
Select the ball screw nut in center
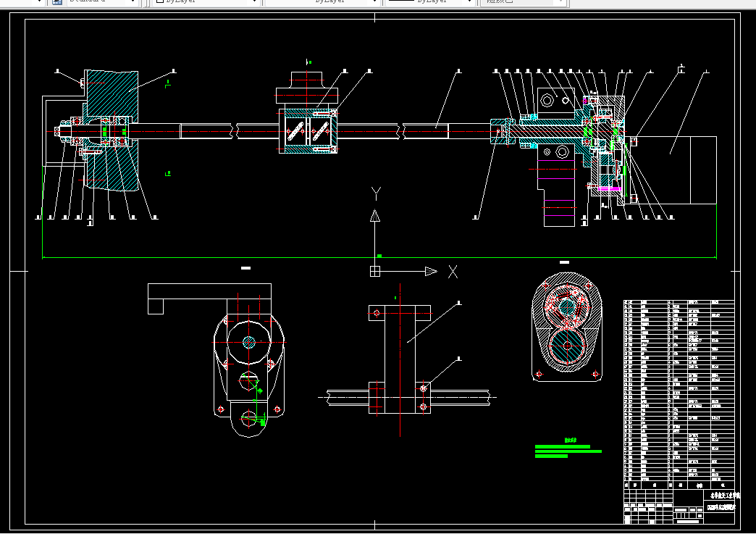coord(308,130)
